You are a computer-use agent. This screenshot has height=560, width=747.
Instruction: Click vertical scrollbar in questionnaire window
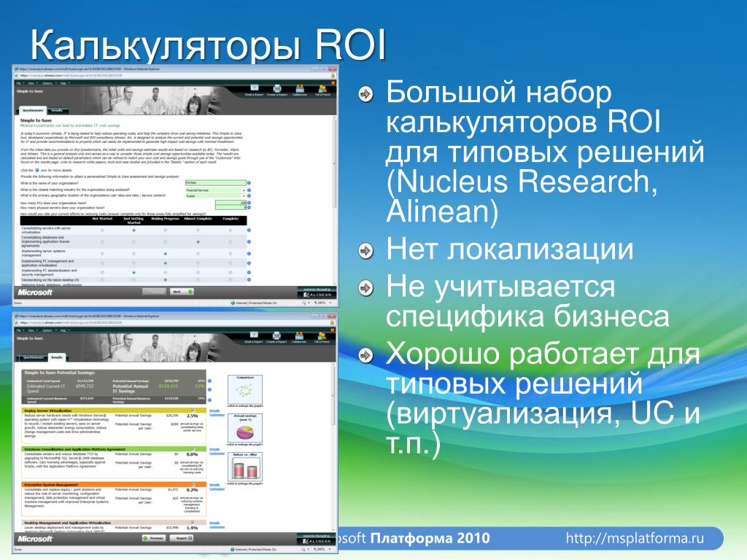tap(334, 200)
